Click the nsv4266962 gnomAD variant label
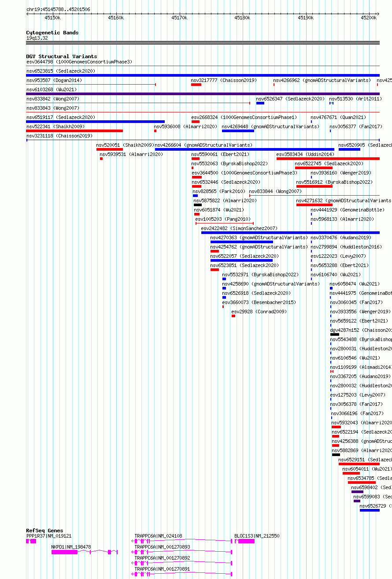This screenshot has height=579, width=392. tap(322, 80)
